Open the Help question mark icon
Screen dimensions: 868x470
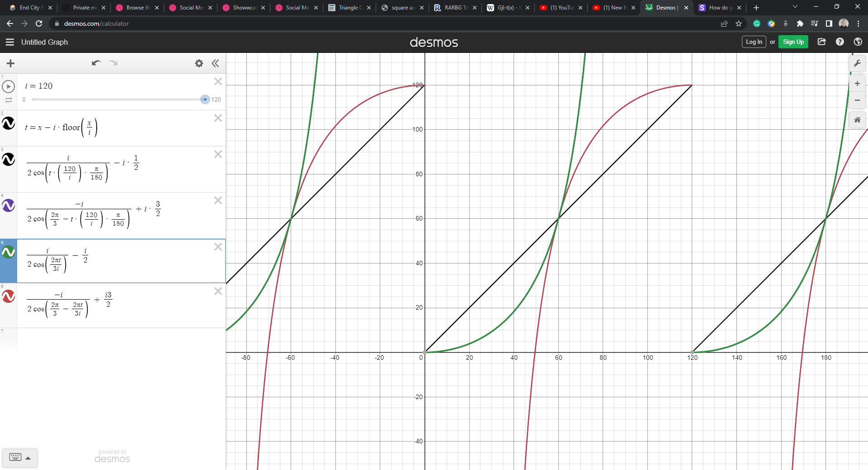point(840,42)
